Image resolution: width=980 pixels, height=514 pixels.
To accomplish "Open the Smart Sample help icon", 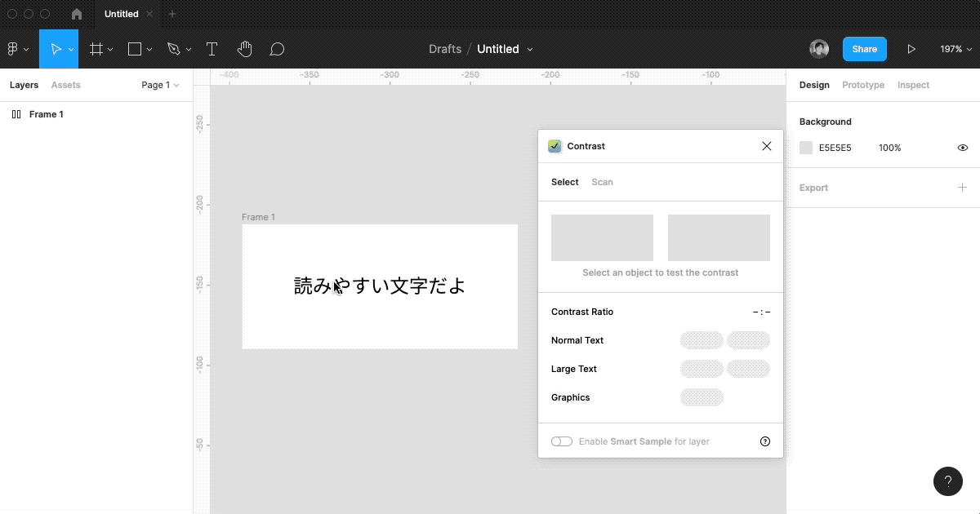I will (765, 441).
